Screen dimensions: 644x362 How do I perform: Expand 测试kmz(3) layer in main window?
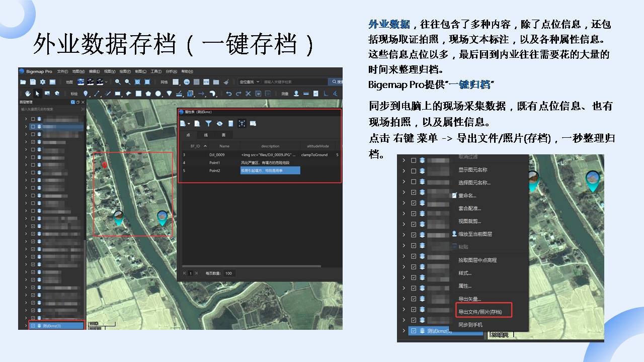pyautogui.click(x=26, y=326)
